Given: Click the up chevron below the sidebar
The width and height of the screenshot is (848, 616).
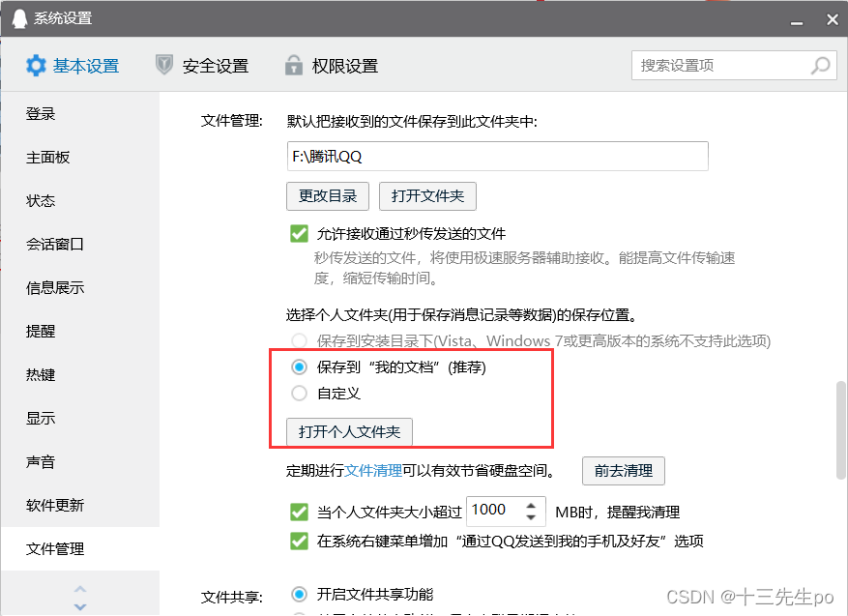Looking at the screenshot, I should [80, 587].
